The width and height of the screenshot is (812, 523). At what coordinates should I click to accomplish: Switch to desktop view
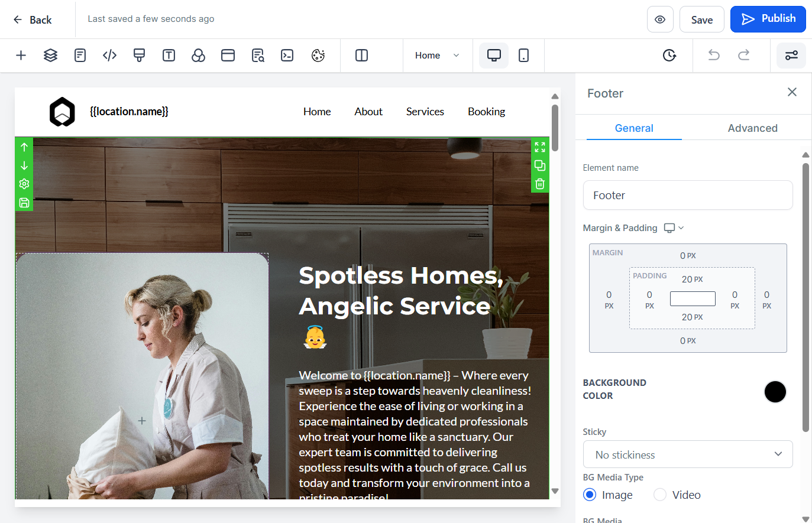click(x=494, y=56)
